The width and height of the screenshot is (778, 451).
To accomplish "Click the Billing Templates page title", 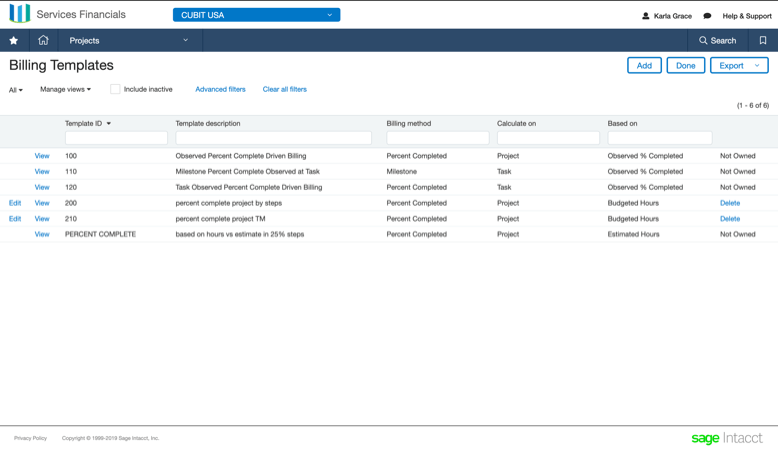I will point(62,65).
